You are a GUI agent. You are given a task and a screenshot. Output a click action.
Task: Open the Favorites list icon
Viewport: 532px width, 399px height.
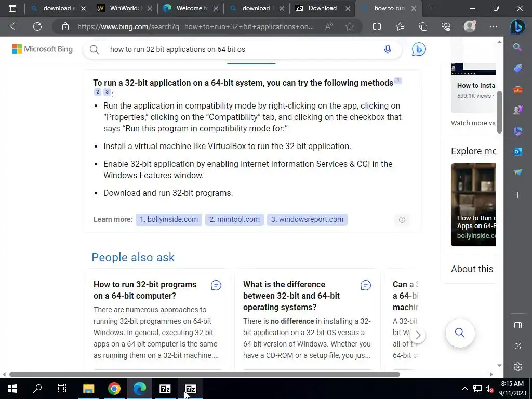point(400,26)
